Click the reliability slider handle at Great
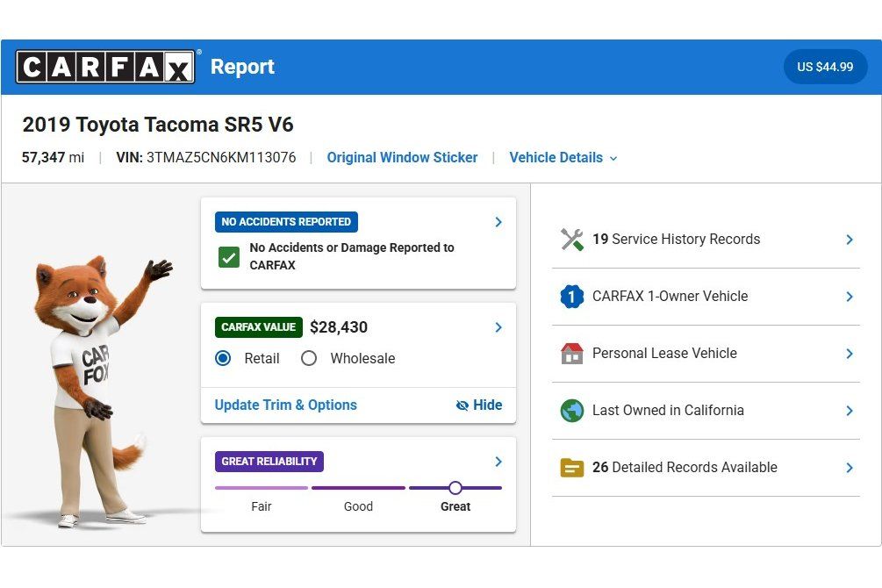The width and height of the screenshot is (882, 588). (455, 488)
